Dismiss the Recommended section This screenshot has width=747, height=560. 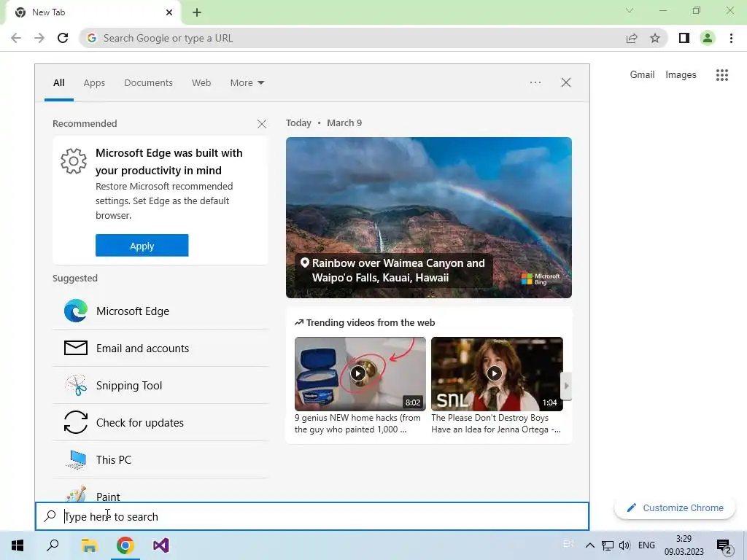tap(262, 124)
